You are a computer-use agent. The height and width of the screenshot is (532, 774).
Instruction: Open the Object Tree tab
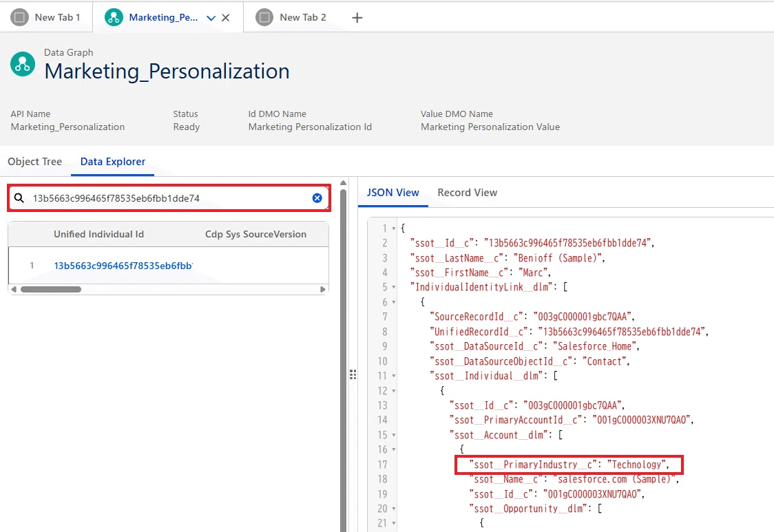[34, 161]
